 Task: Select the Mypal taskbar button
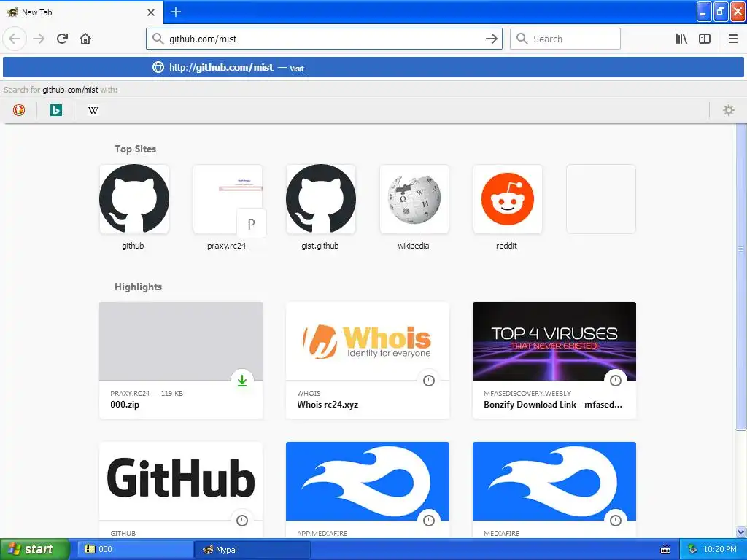252,550
